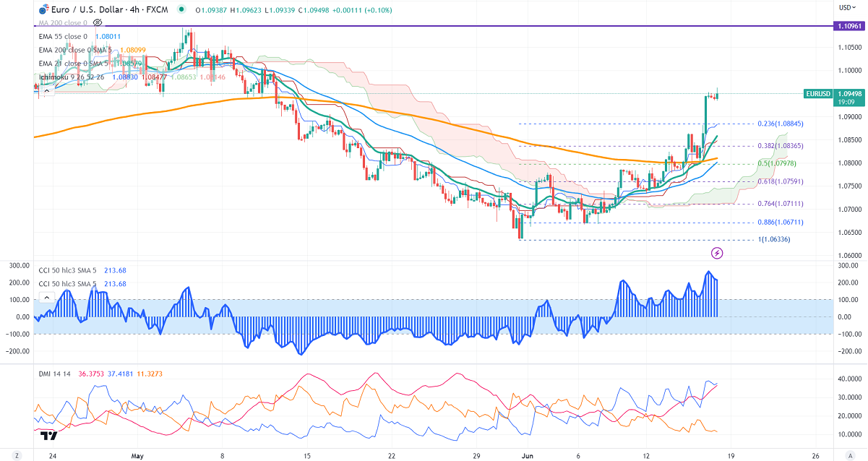The width and height of the screenshot is (868, 461).
Task: Click the DMI value 36.3753
Action: pyautogui.click(x=93, y=374)
